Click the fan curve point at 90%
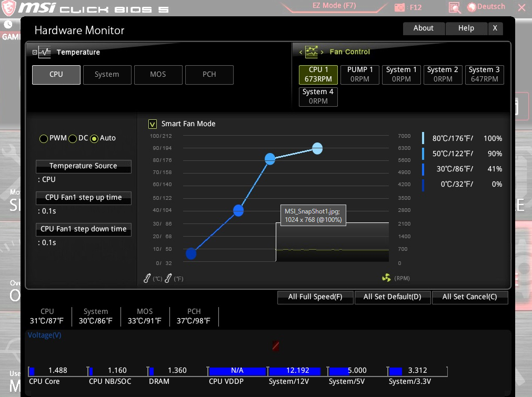The width and height of the screenshot is (532, 397). [x=270, y=159]
